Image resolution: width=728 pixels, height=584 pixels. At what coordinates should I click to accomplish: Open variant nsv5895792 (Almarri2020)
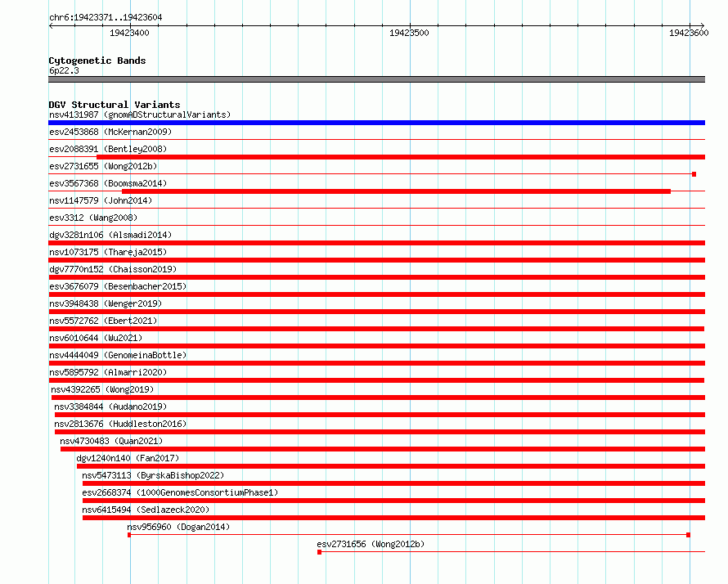108,372
